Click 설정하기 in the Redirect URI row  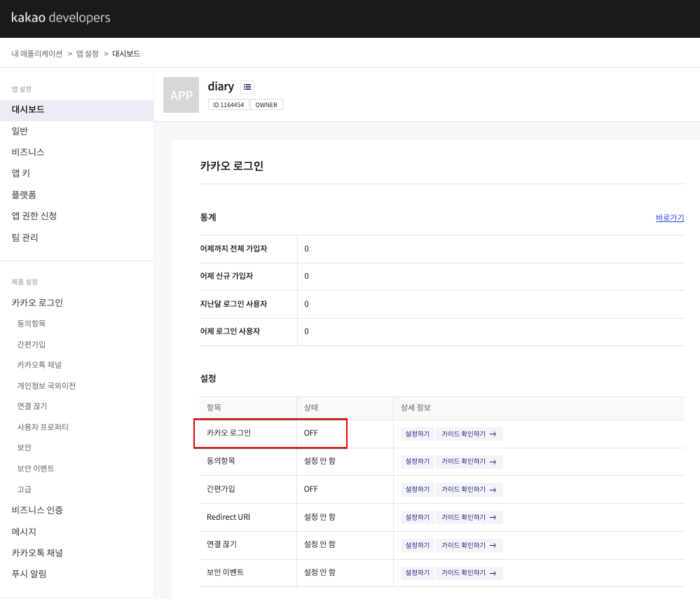coord(418,517)
